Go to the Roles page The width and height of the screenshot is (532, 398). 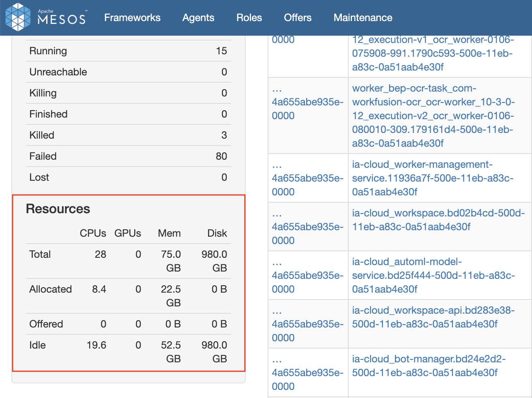(x=249, y=17)
